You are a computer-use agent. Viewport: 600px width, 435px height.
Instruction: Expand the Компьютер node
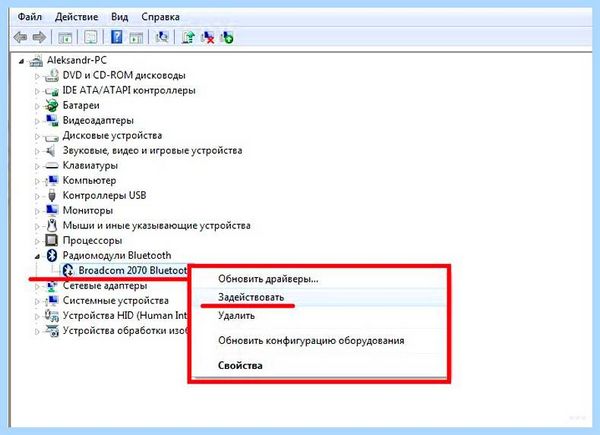[37, 181]
